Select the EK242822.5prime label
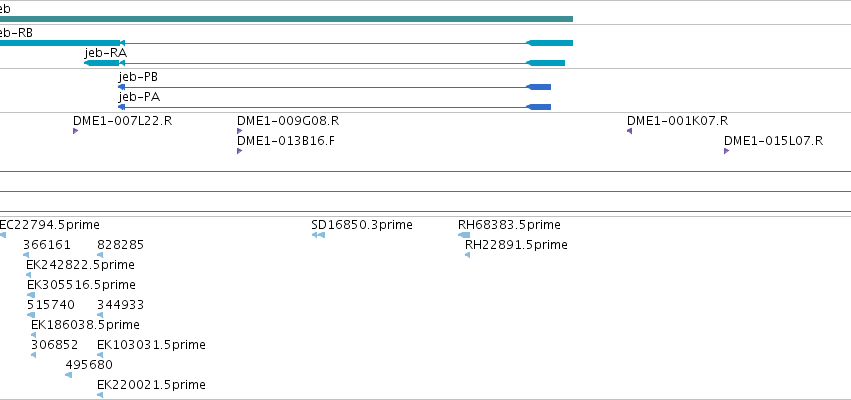Viewport: 851px width, 400px height. (80, 265)
